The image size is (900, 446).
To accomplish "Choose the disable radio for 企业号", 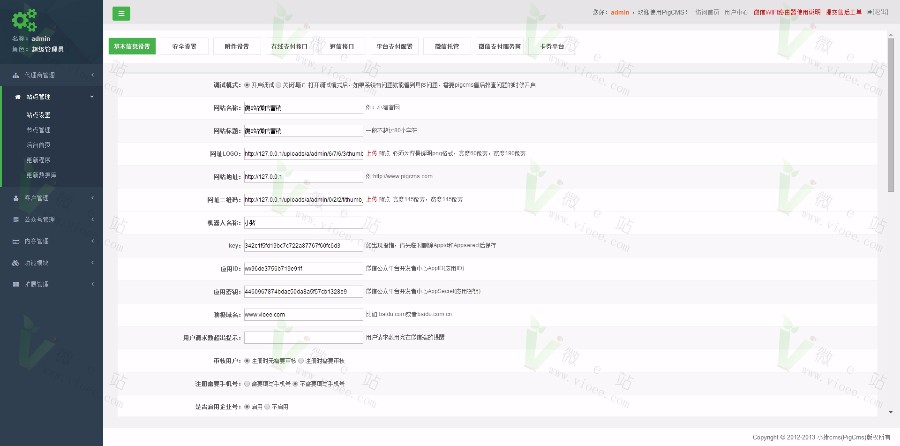I will coord(267,407).
